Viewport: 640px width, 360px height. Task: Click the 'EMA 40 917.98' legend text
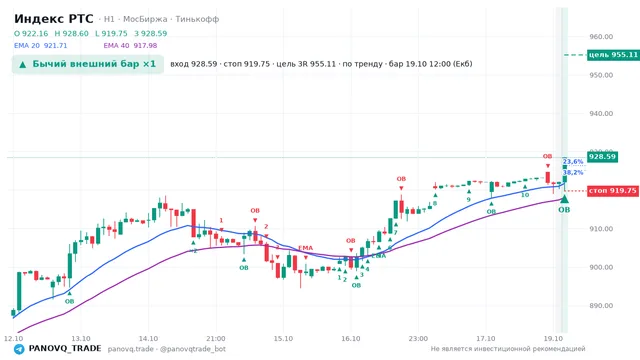pyautogui.click(x=130, y=46)
